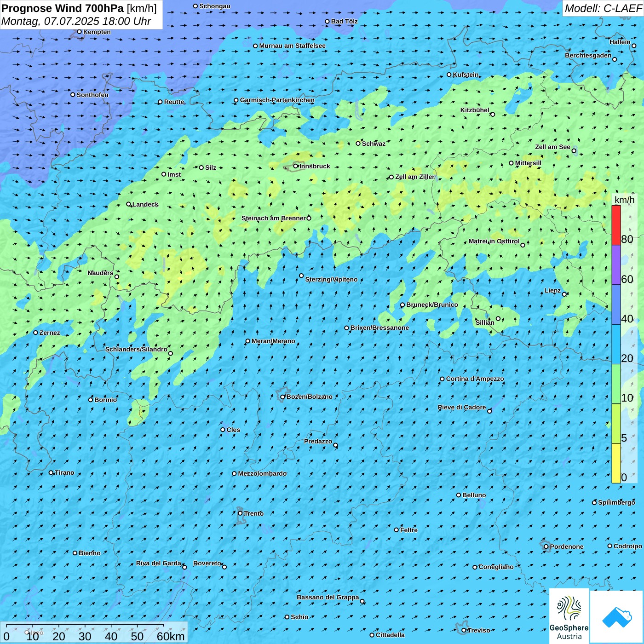Click the Sterzing/Vipiteno label
Viewport: 644px width, 644px height.
click(331, 279)
